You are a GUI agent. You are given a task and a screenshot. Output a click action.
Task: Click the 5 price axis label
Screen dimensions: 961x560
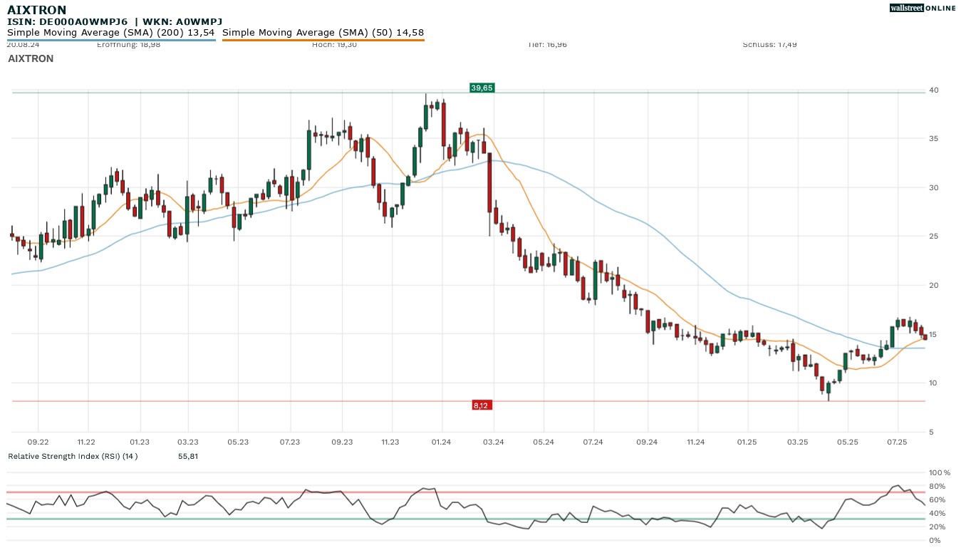[930, 432]
